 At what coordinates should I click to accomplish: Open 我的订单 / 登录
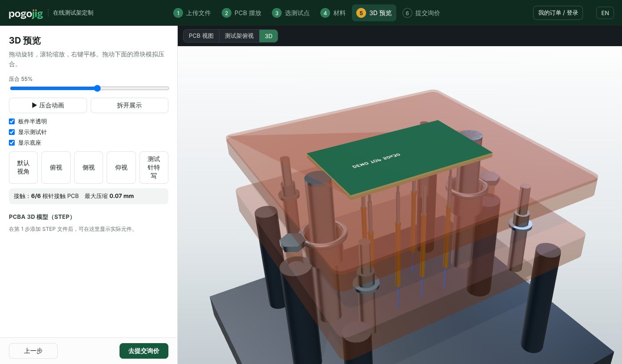point(558,13)
